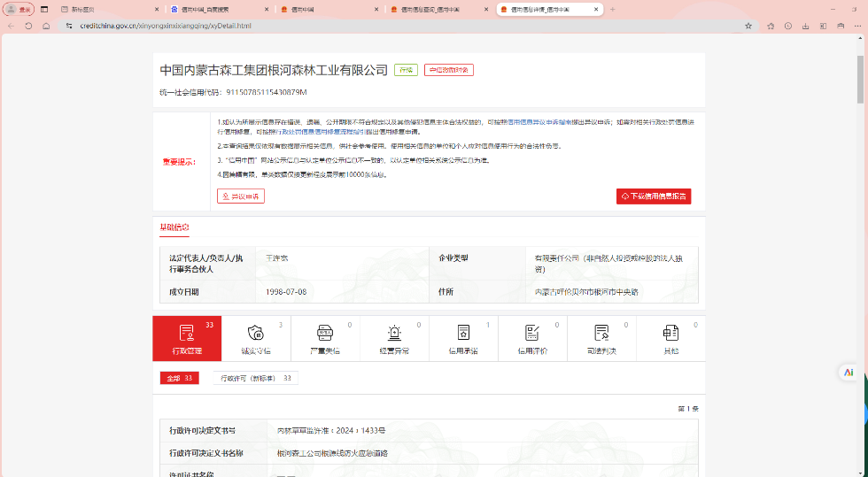Viewport: 868px width, 477px height.
Task: Click the 第 1 条 record counter
Action: (688, 408)
